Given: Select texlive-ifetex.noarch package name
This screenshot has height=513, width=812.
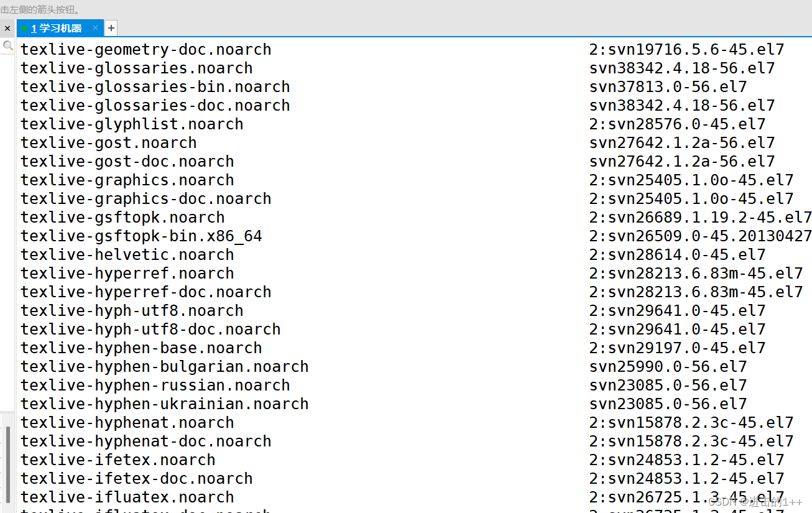Looking at the screenshot, I should tap(118, 460).
